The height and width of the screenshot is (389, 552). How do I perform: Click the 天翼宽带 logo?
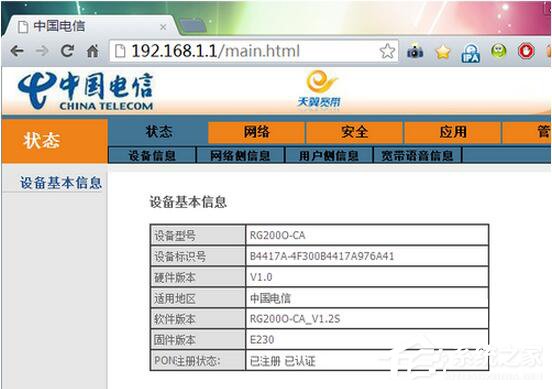point(319,90)
